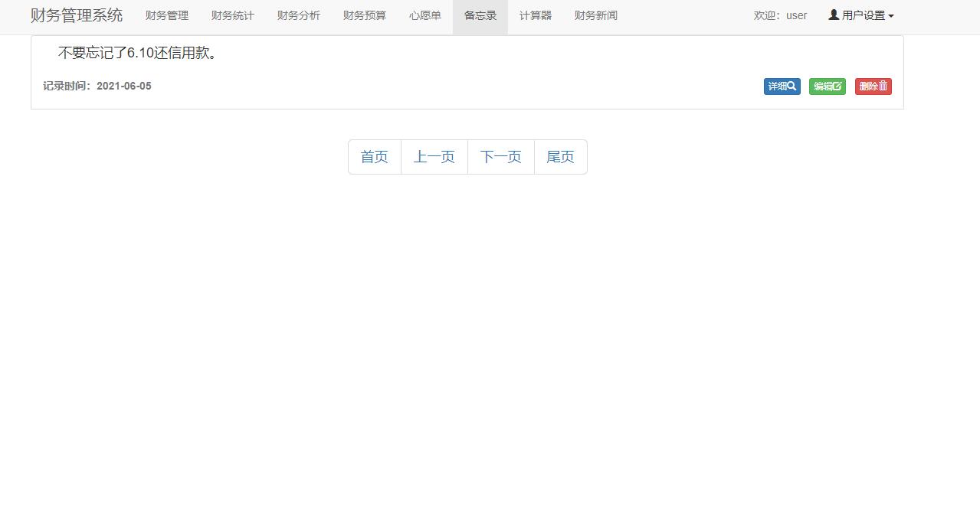Switch to the 财务统计 section
The image size is (980, 526).
coord(232,15)
